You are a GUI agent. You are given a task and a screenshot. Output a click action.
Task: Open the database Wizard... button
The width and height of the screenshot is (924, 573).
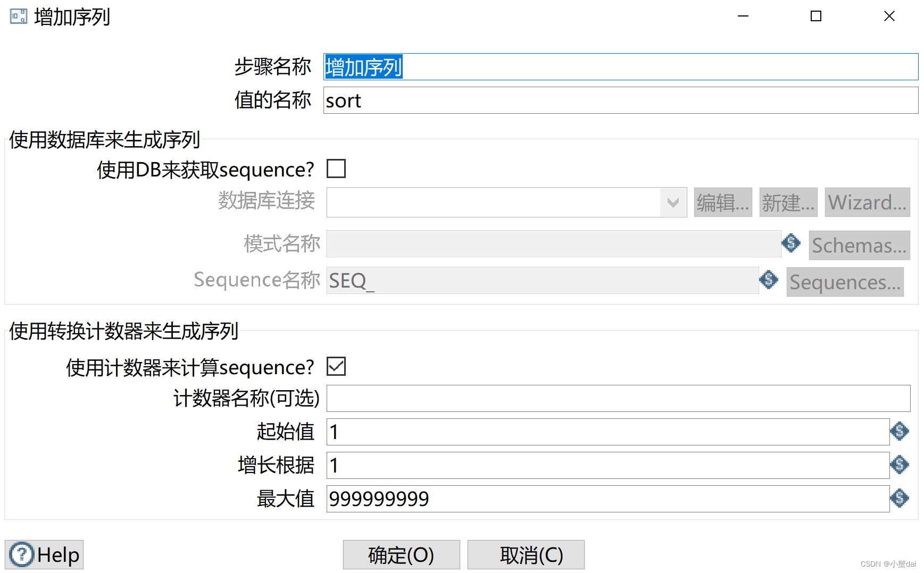pyautogui.click(x=868, y=203)
